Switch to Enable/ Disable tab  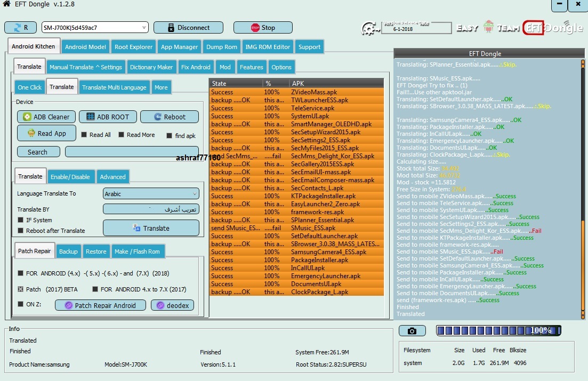click(70, 176)
